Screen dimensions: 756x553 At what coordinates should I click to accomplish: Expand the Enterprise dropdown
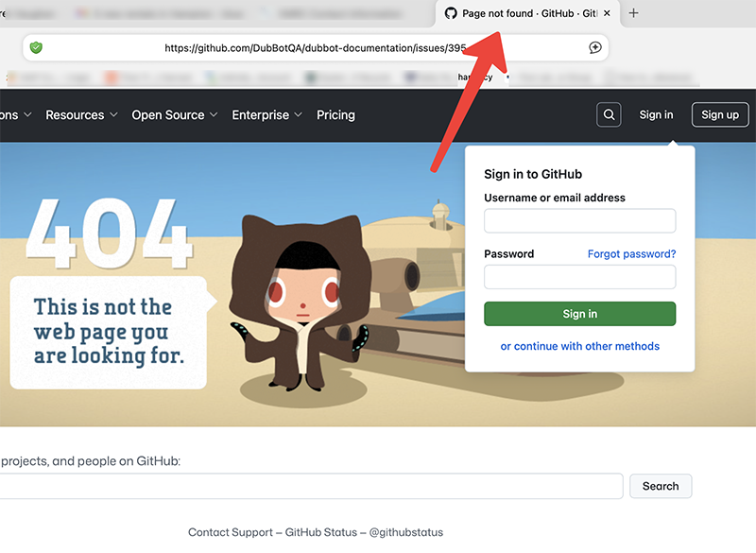[266, 114]
